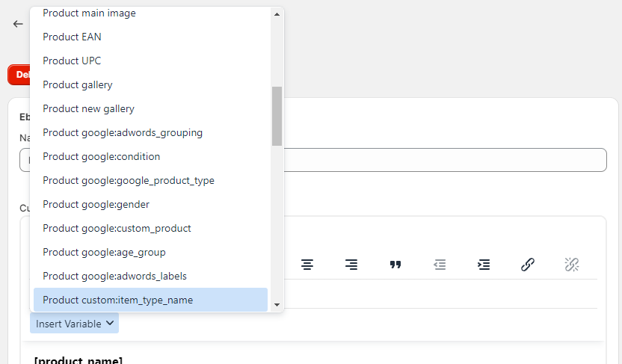Increase indent using the indent icon
Viewport: 622px width, 364px height.
click(x=484, y=265)
